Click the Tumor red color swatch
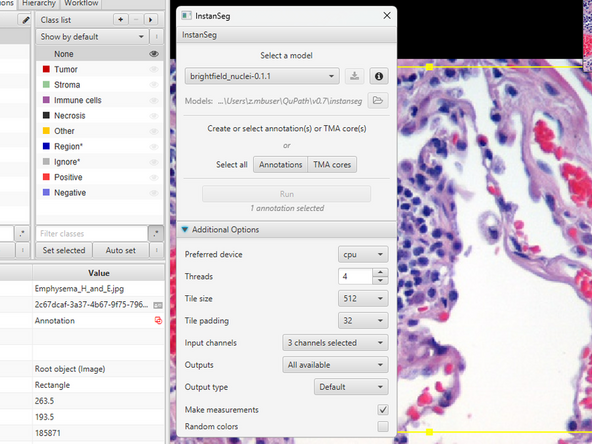The height and width of the screenshot is (444, 592). tap(46, 69)
